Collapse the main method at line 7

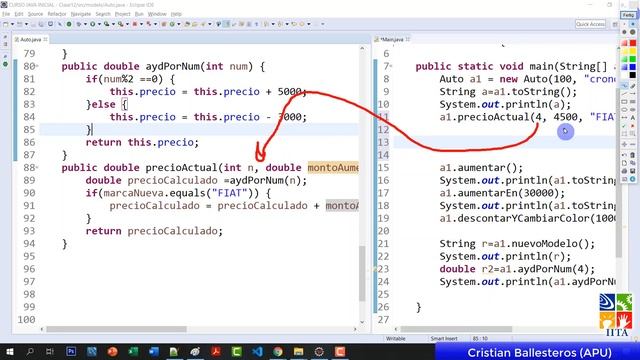pyautogui.click(x=391, y=66)
